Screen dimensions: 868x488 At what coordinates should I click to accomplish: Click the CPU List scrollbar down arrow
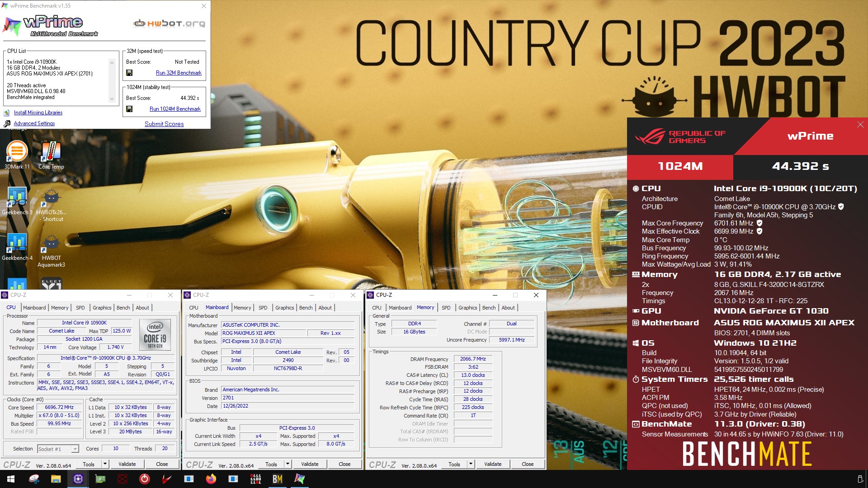point(112,99)
